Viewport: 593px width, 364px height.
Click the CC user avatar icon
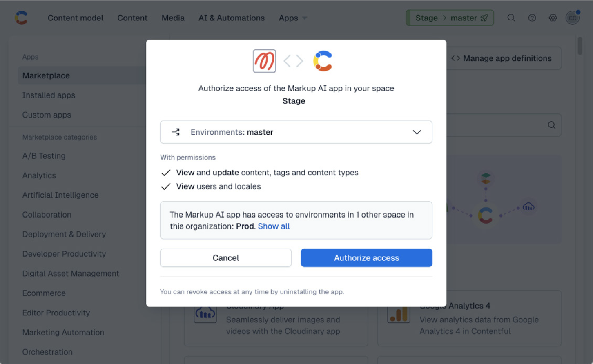pyautogui.click(x=572, y=18)
